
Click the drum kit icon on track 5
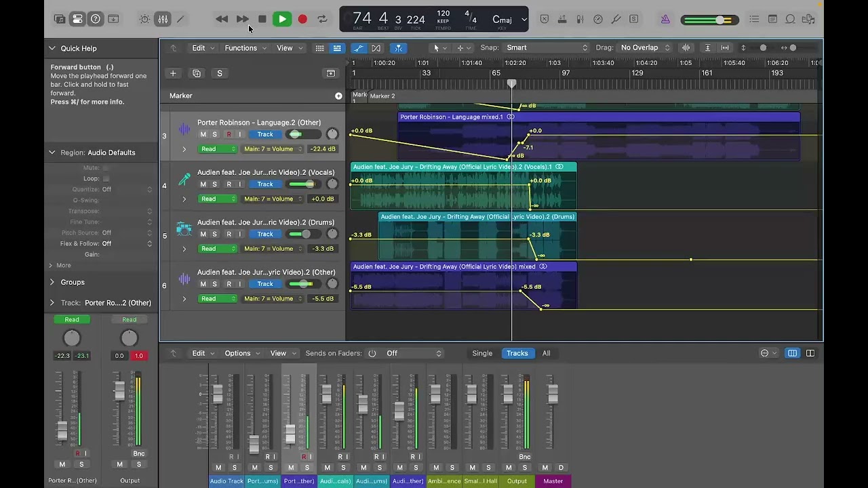point(184,228)
